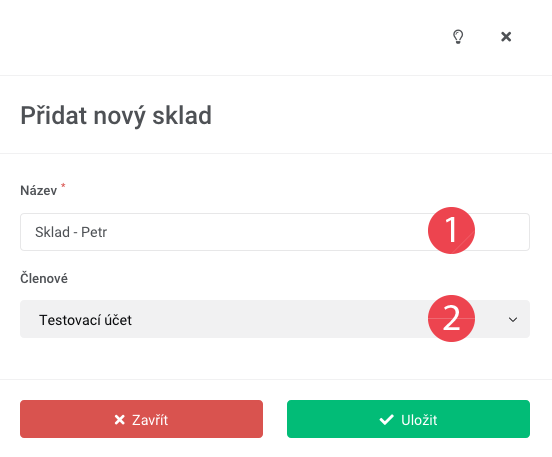Click empty area right of marker 1 in Název field

coord(502,232)
